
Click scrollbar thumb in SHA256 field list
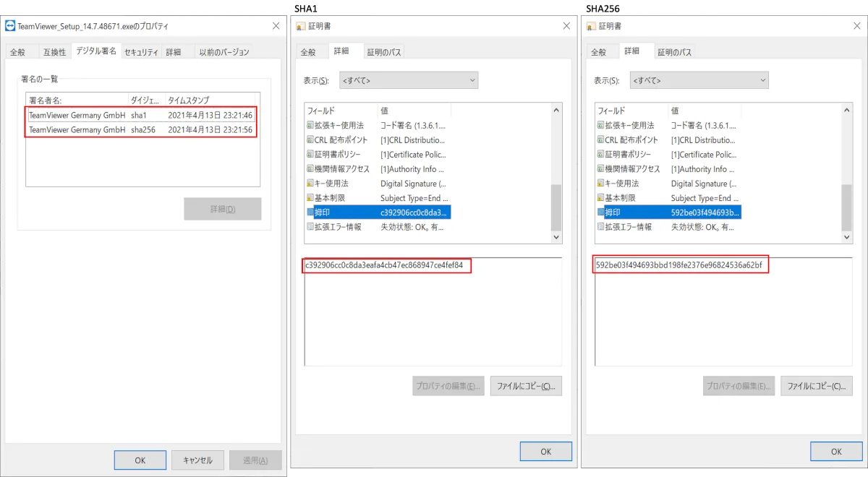pos(847,207)
